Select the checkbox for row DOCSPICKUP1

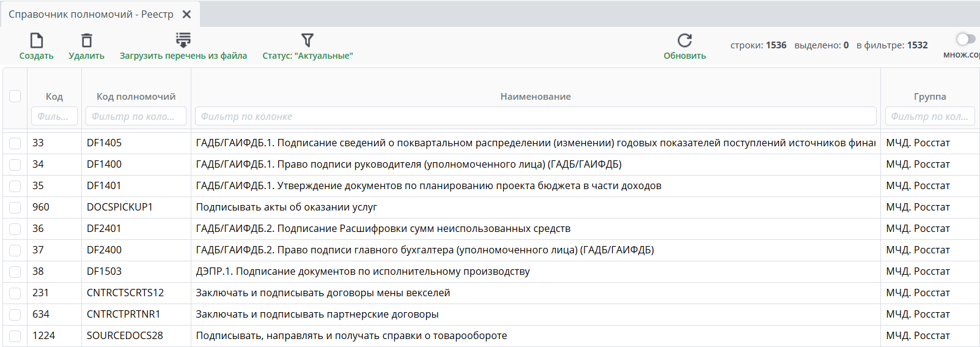coord(15,207)
